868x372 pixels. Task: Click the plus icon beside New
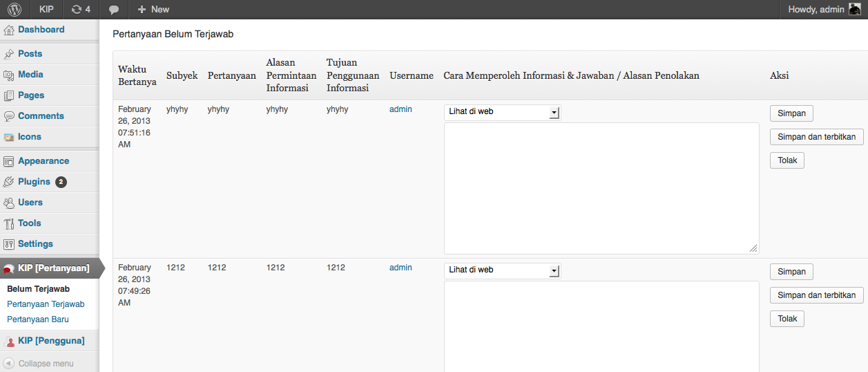pyautogui.click(x=142, y=10)
